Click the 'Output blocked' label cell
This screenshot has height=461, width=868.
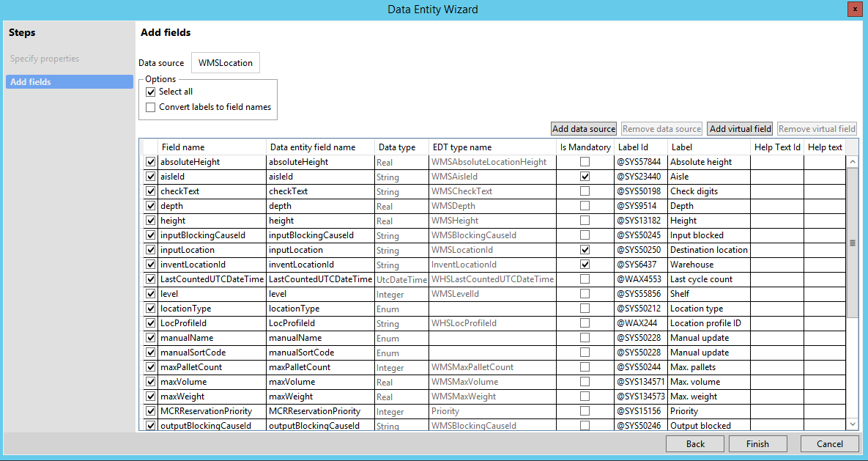(708, 426)
